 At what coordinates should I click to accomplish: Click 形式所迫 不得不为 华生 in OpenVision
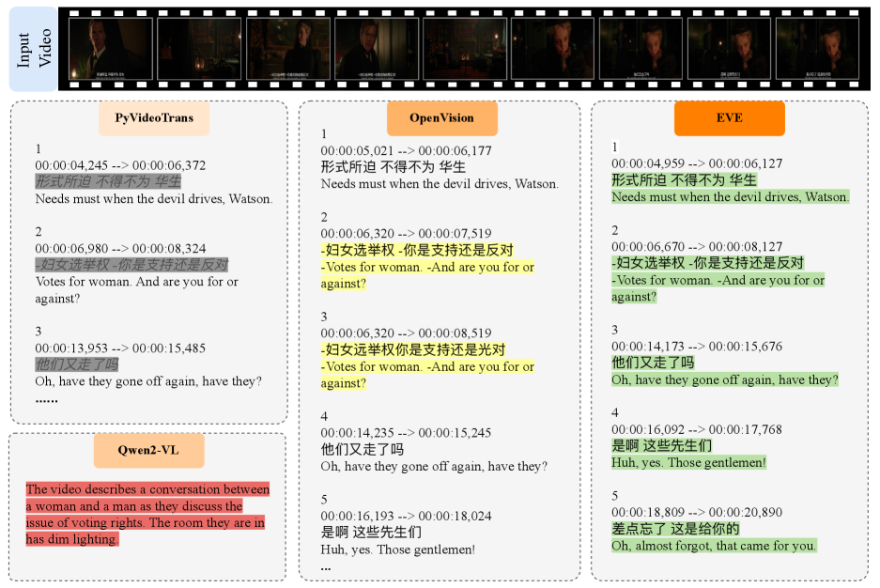click(394, 167)
